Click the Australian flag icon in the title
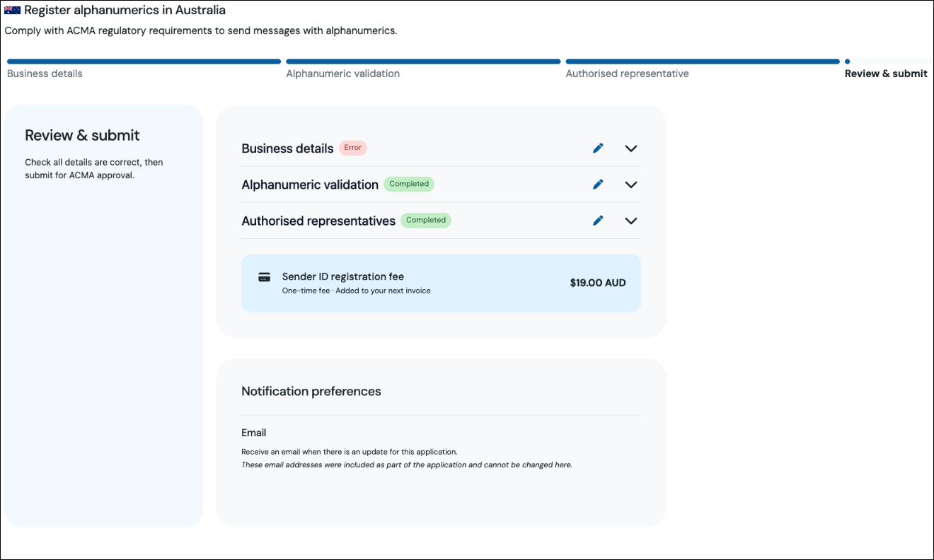This screenshot has width=934, height=560. click(12, 11)
